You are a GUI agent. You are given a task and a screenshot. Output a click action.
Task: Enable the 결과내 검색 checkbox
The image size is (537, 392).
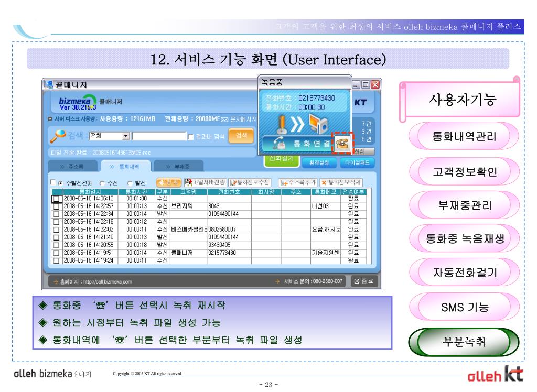[x=190, y=137]
